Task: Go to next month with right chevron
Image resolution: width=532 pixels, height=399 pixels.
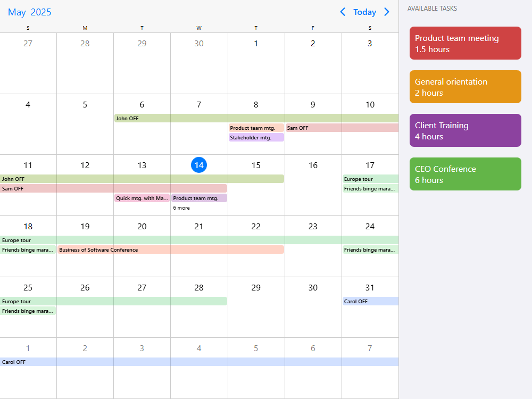Action: click(x=387, y=12)
